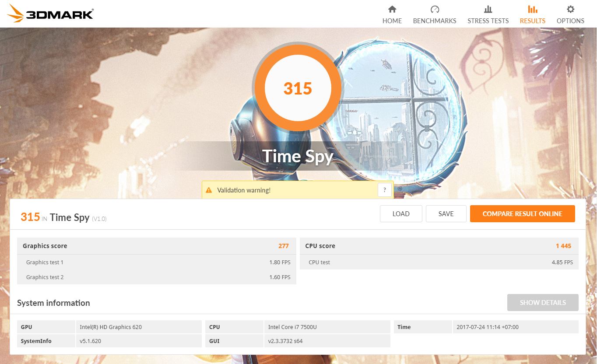Click the CPU score heading
The width and height of the screenshot is (597, 364).
[x=320, y=246]
